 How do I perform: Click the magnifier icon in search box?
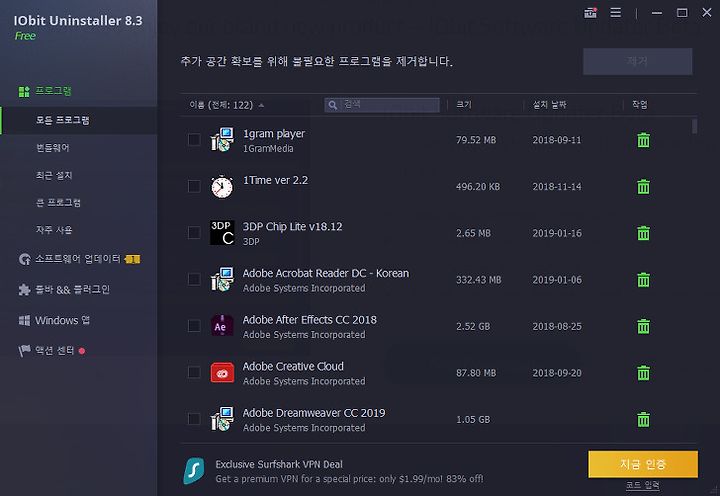click(333, 105)
